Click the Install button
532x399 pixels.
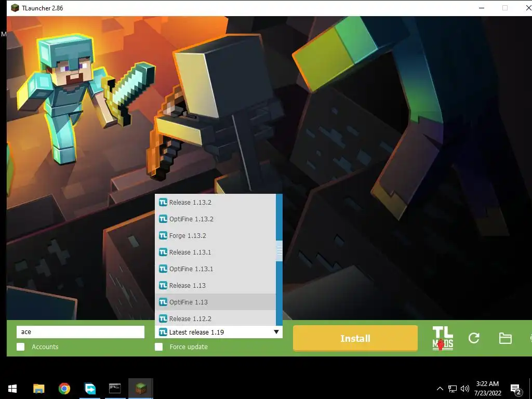click(355, 338)
